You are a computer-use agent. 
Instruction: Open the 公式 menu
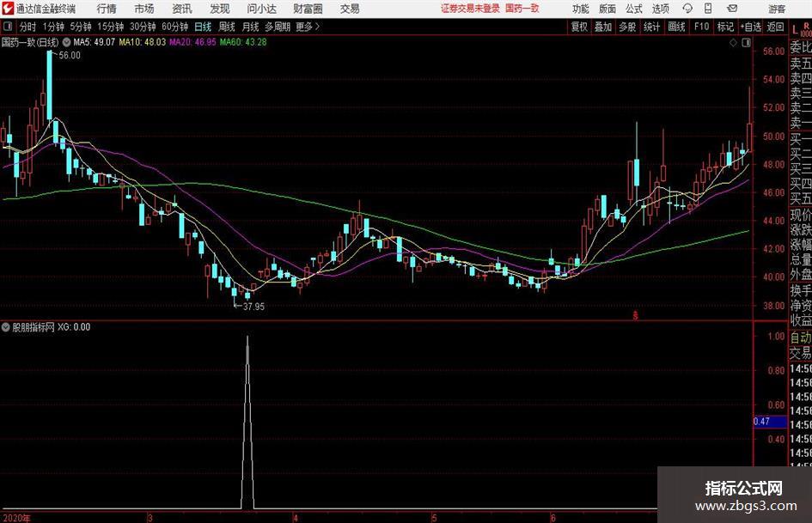pos(634,9)
